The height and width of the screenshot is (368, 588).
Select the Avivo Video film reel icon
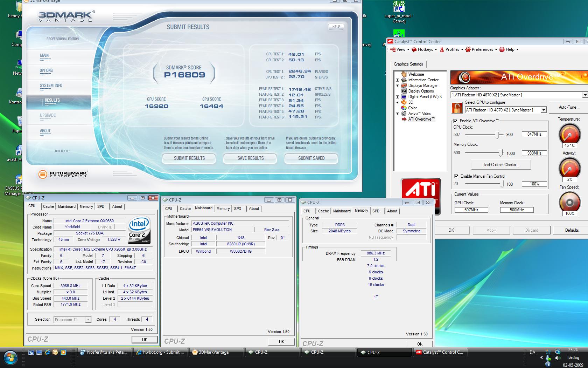404,114
